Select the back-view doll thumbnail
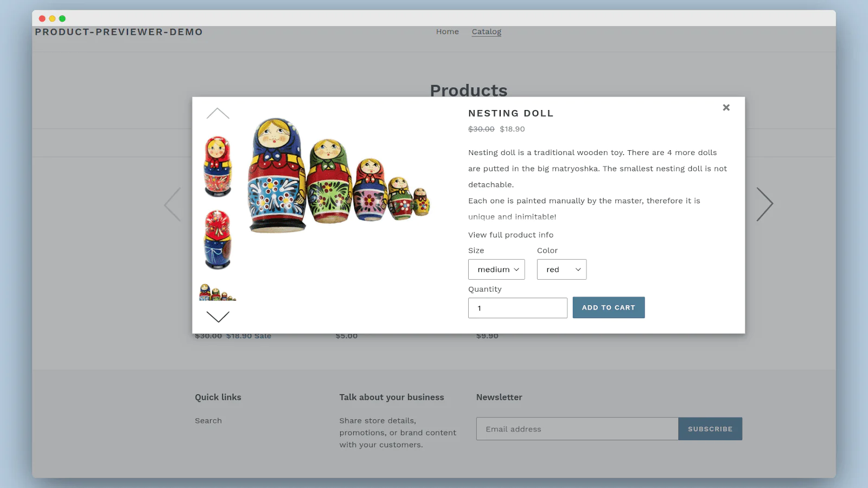Screen dimensions: 868x488 point(218,240)
